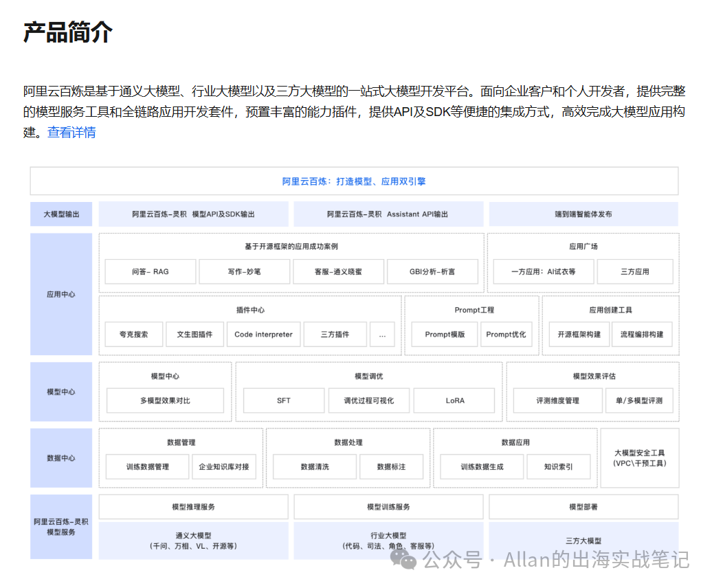Screen dimensions: 712x588
Task: Click the ellipsis box in 插件中心
Action: (x=382, y=335)
